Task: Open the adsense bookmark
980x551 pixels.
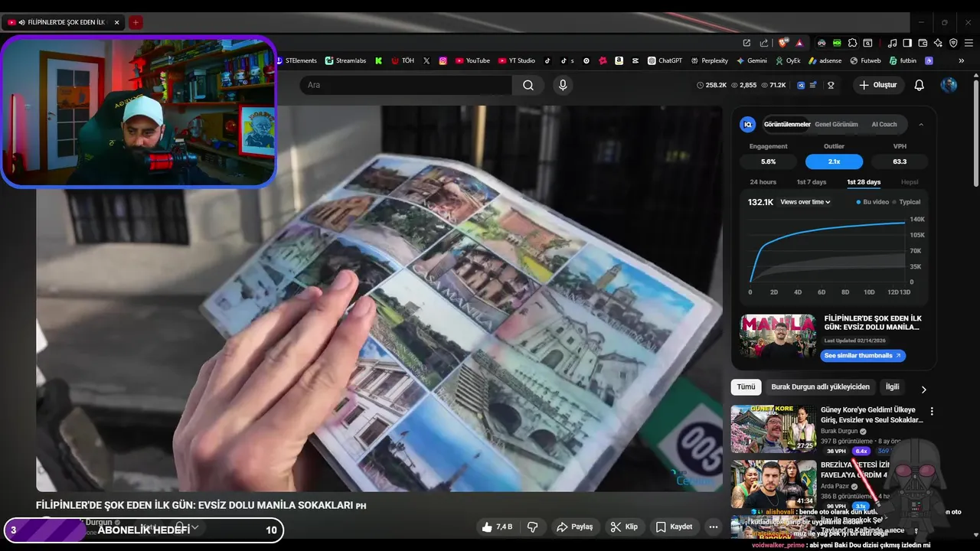Action: [825, 60]
